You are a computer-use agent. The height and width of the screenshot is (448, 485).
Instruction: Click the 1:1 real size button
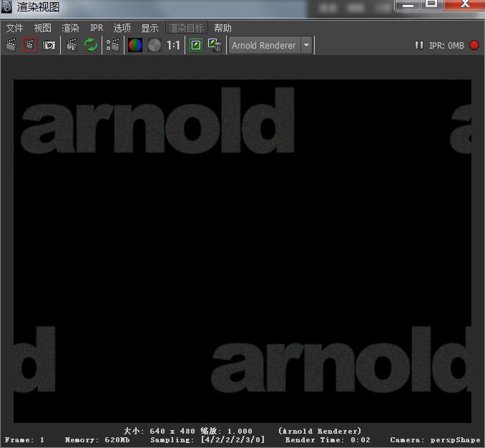click(x=173, y=46)
